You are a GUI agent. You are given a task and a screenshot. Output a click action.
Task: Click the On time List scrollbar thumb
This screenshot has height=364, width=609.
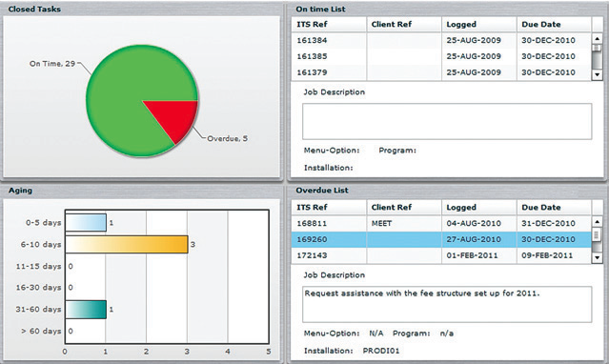(597, 49)
